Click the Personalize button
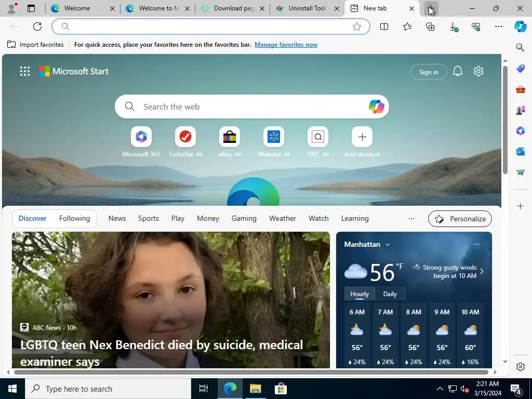 coord(460,219)
